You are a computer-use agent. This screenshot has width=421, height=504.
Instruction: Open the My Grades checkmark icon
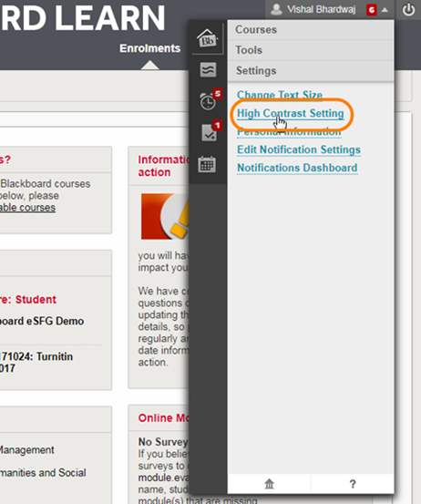coord(209,133)
